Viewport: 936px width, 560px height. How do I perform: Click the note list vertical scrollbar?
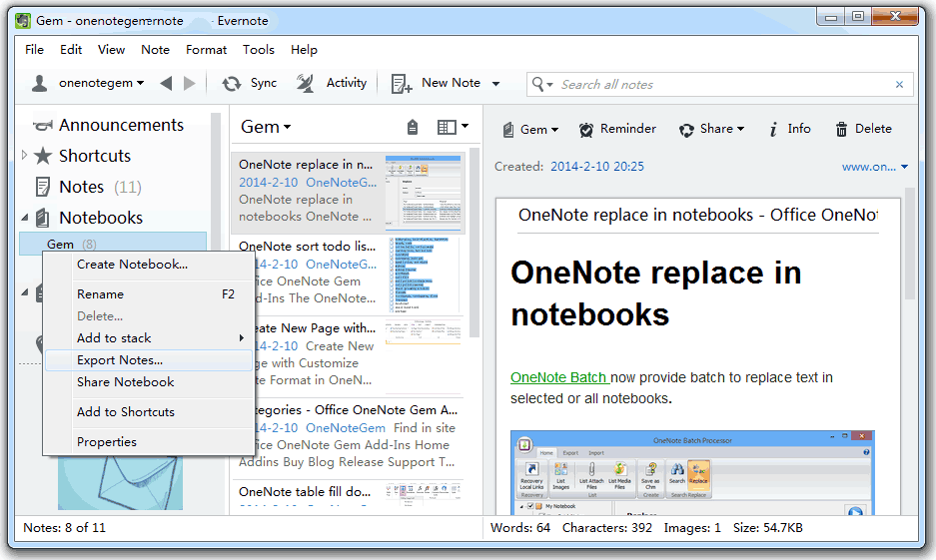[x=475, y=243]
